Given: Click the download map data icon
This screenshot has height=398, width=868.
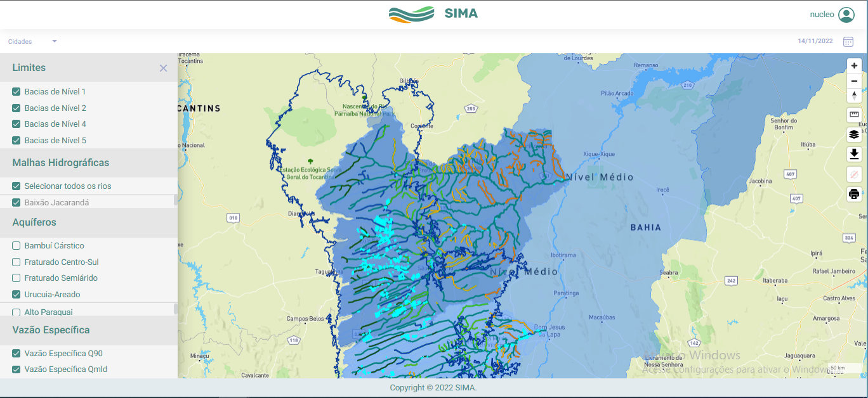Looking at the screenshot, I should click(854, 154).
